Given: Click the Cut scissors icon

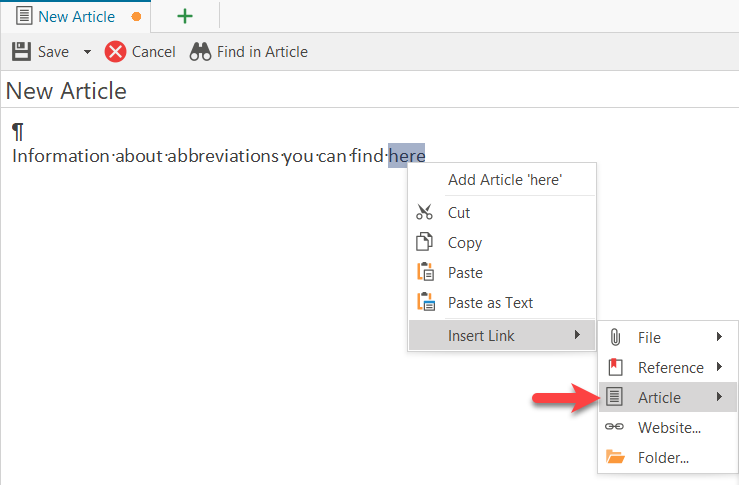Looking at the screenshot, I should tap(425, 212).
